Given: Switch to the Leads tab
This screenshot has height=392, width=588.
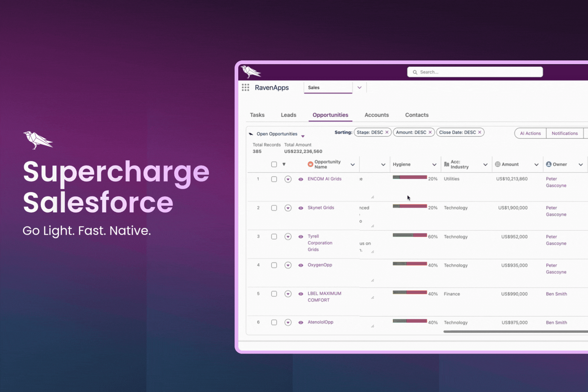Looking at the screenshot, I should click(x=289, y=115).
